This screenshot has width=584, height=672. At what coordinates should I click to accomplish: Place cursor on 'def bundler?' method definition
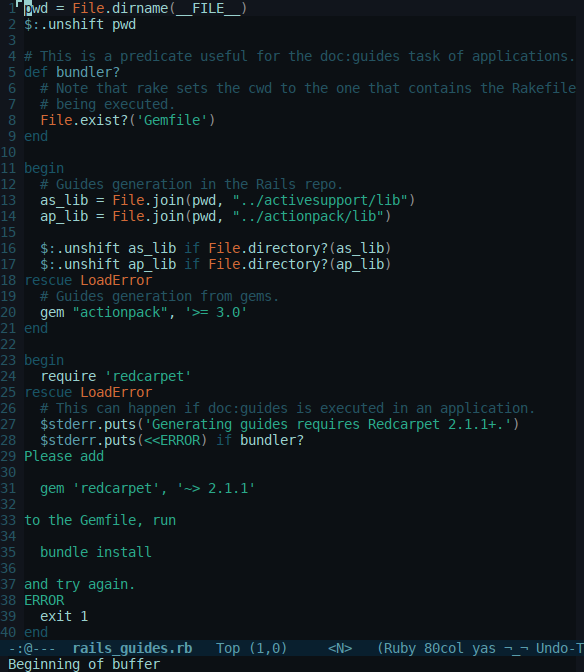[72, 72]
